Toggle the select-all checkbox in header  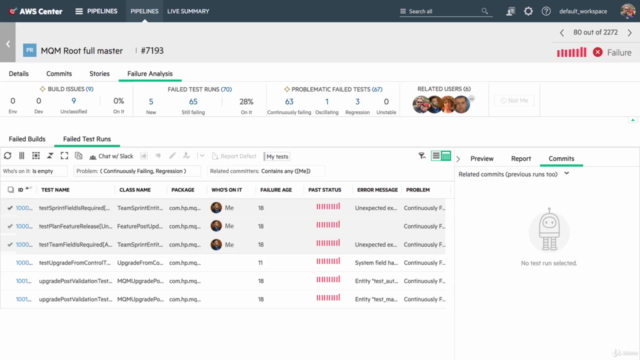pos(11,190)
